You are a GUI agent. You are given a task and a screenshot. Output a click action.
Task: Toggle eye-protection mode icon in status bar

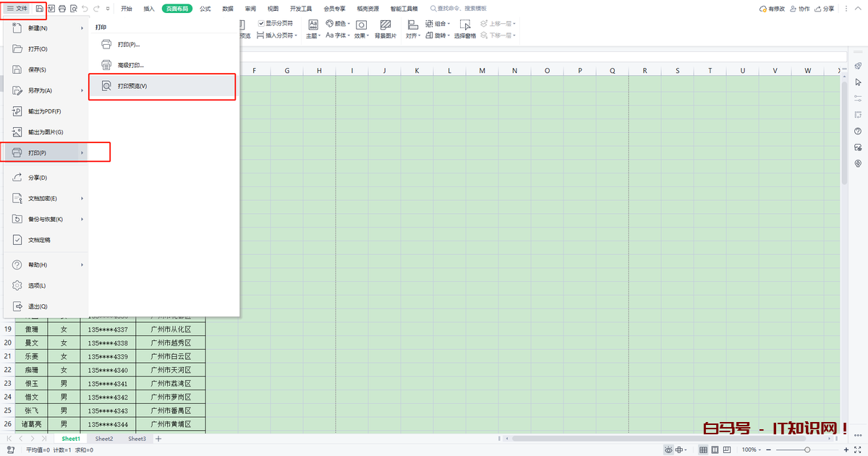pyautogui.click(x=668, y=449)
